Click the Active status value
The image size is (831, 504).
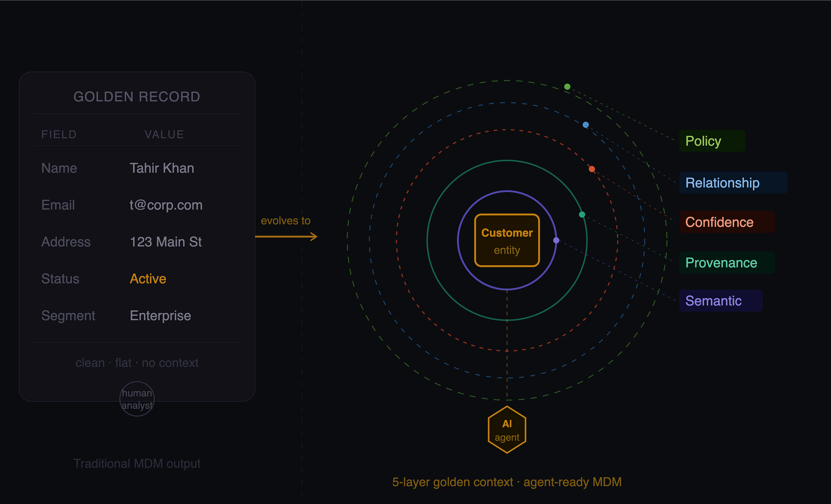coord(148,279)
